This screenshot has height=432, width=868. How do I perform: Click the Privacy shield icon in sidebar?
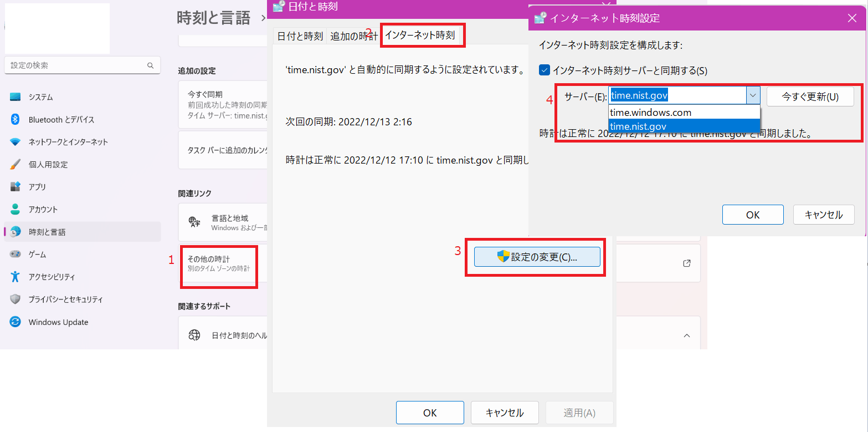[x=16, y=299]
